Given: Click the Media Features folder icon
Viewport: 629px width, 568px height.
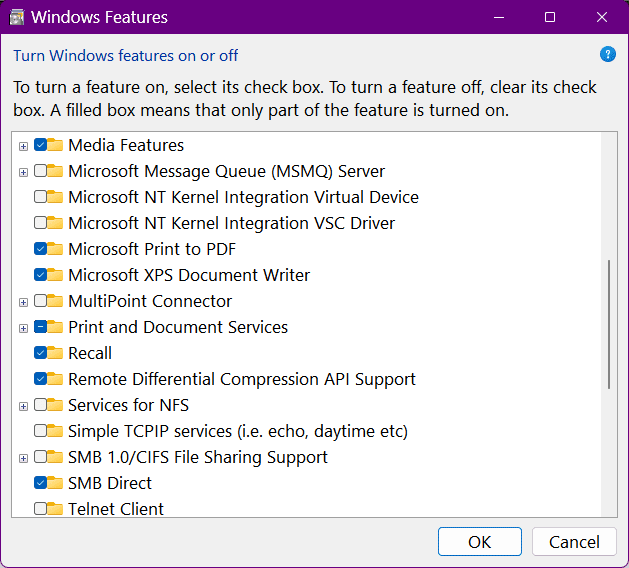Looking at the screenshot, I should point(55,145).
